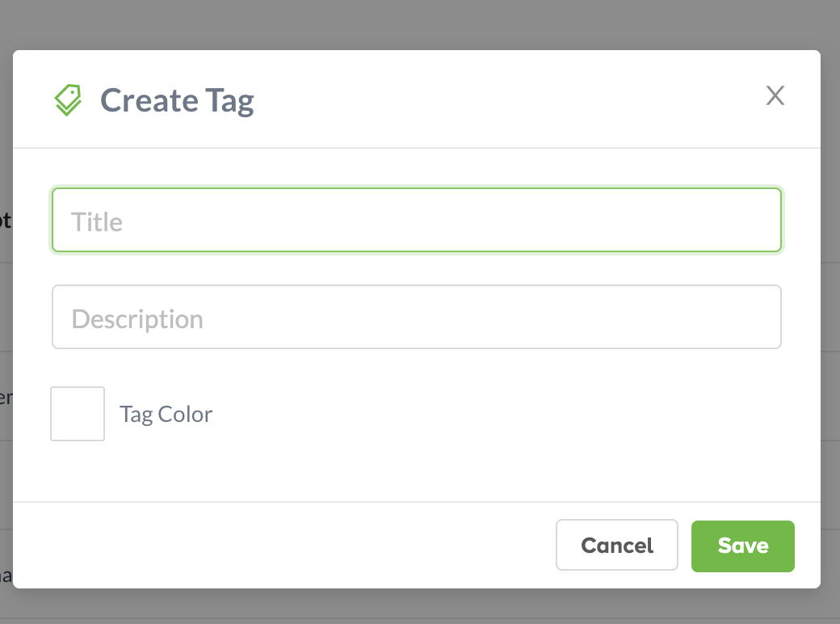
Task: Click into the Description text field
Action: tap(416, 318)
